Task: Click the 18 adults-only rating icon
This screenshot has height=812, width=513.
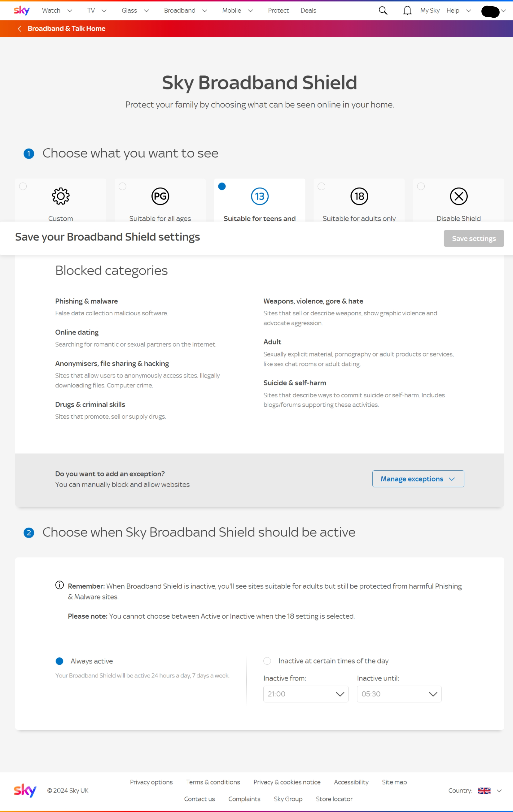Action: (359, 196)
